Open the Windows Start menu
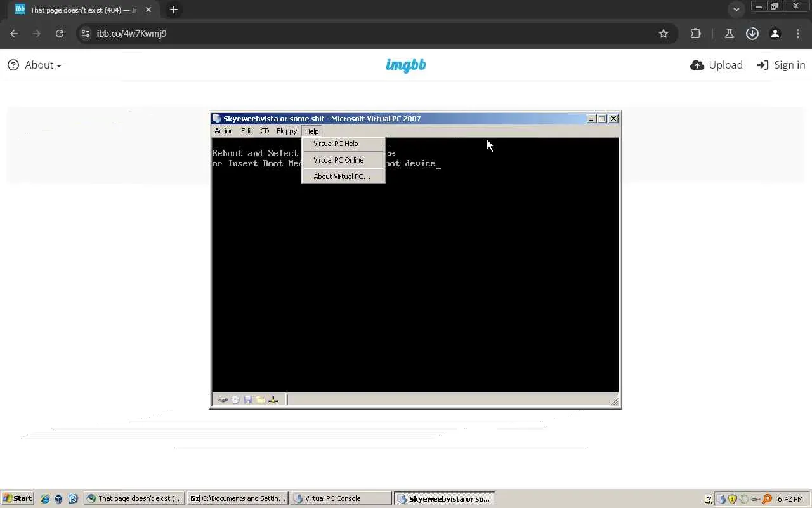The height and width of the screenshot is (508, 812). pyautogui.click(x=17, y=499)
